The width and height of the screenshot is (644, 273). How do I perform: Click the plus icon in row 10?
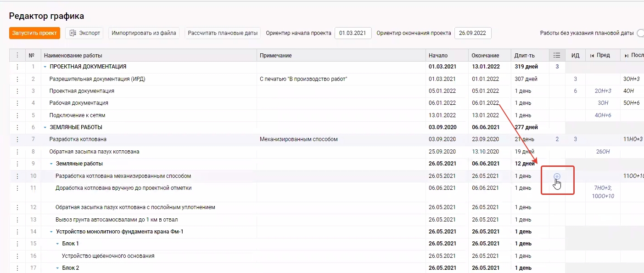tap(557, 176)
